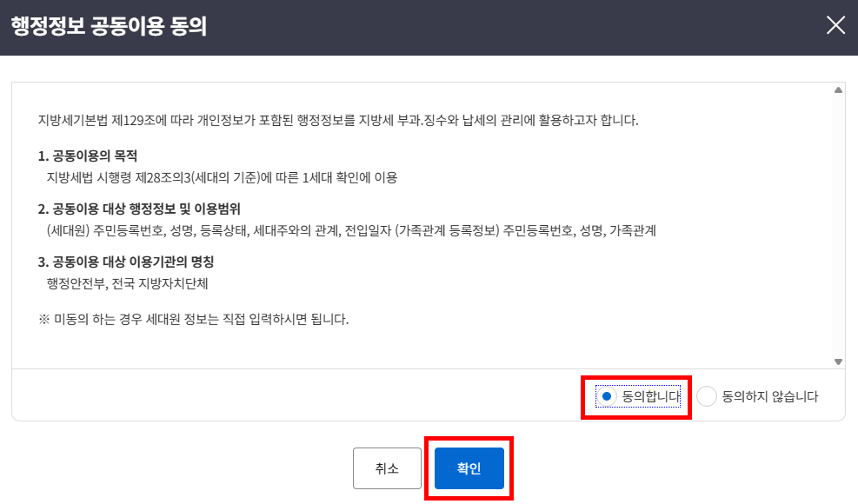
Task: Click heading 2. 공동이용 대상 행정정보 및 이용범위
Action: (139, 209)
